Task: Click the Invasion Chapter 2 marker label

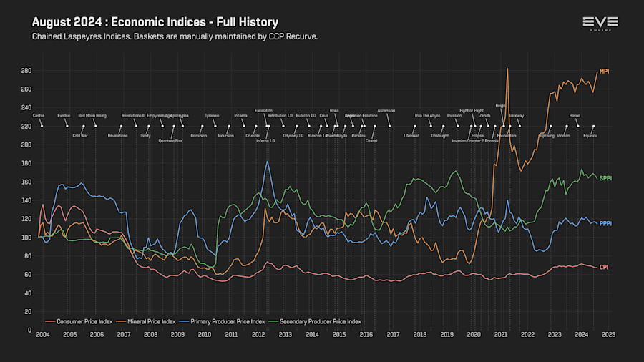Action: [x=468, y=141]
